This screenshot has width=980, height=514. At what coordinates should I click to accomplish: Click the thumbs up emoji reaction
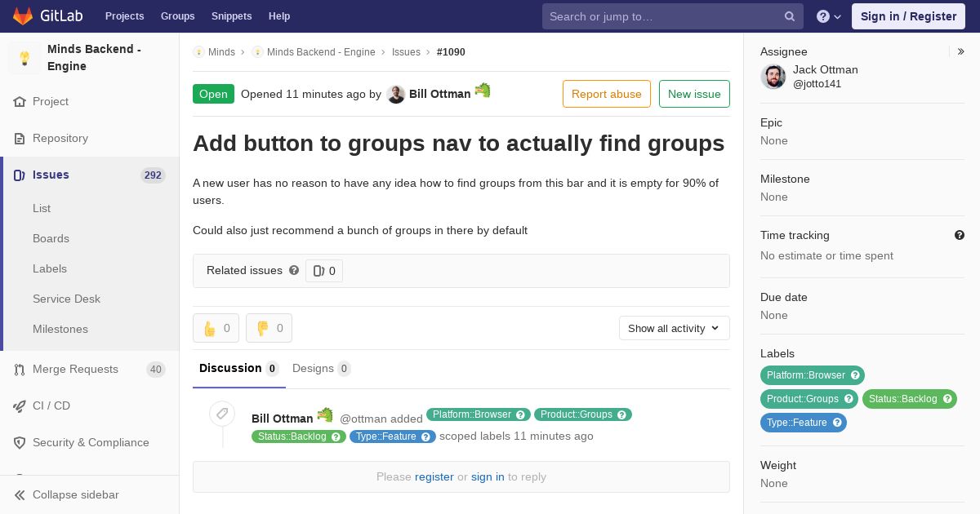click(216, 328)
